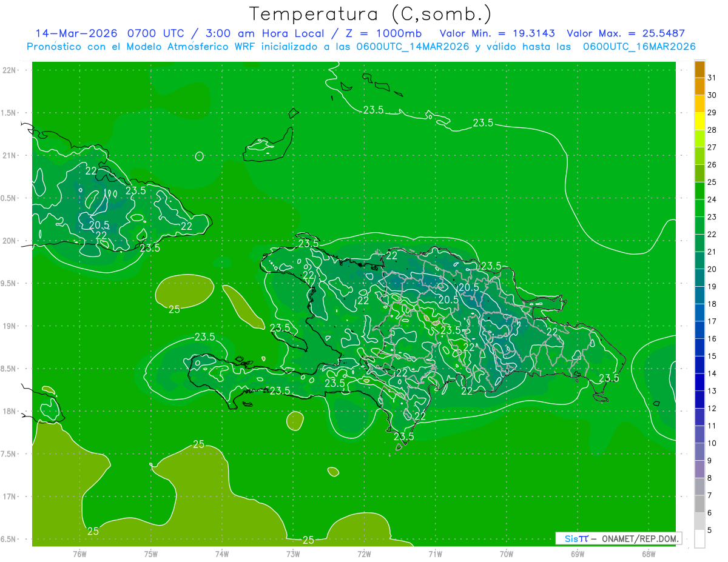This screenshot has width=728, height=562.
Task: Click gray swatch between 6 and 7
Action: click(699, 504)
